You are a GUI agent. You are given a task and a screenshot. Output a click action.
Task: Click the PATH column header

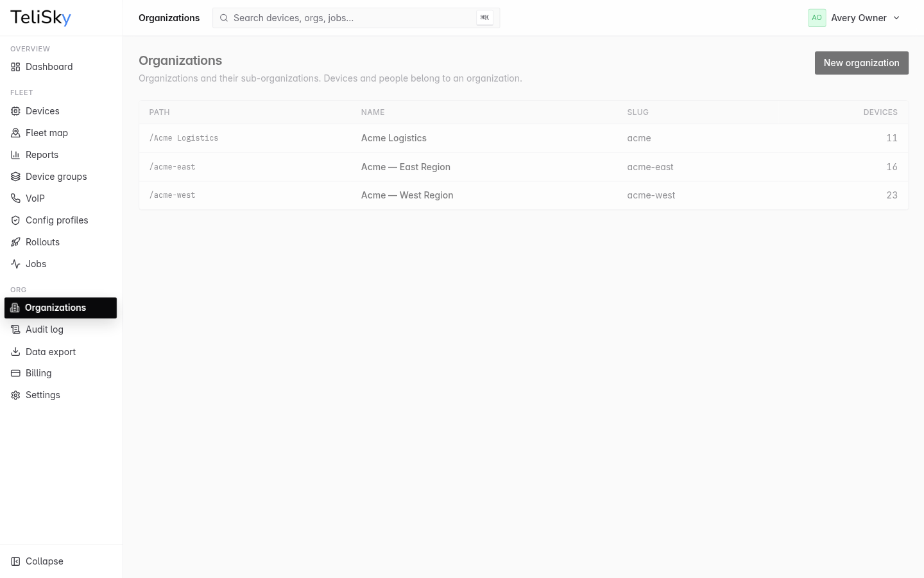[159, 112]
